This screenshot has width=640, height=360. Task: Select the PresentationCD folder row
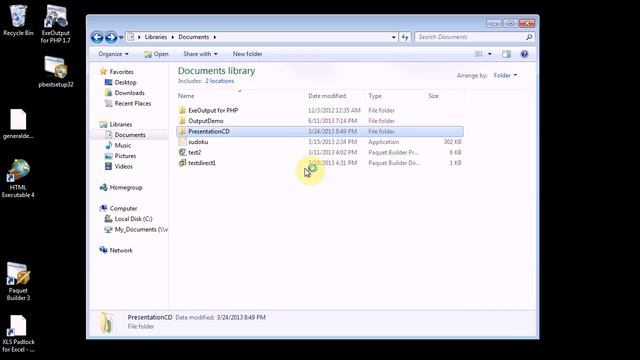tap(320, 131)
